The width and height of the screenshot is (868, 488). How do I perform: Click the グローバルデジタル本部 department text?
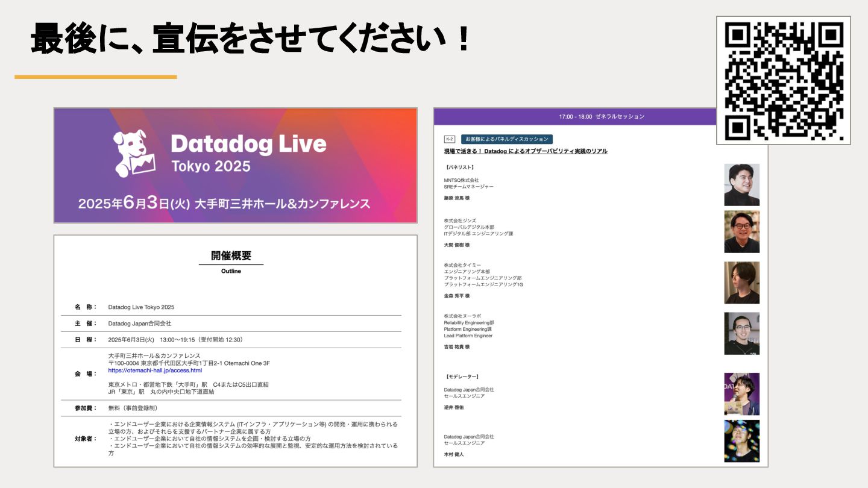click(x=469, y=227)
